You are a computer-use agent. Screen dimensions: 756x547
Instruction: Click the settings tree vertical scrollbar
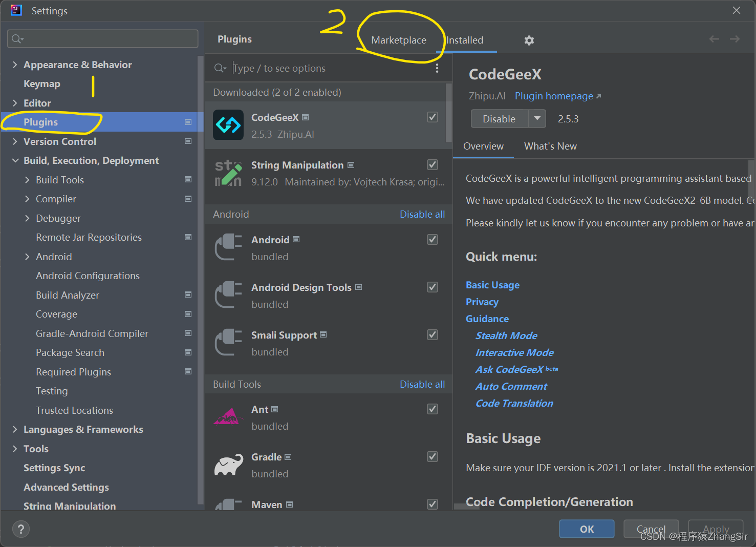[200, 281]
